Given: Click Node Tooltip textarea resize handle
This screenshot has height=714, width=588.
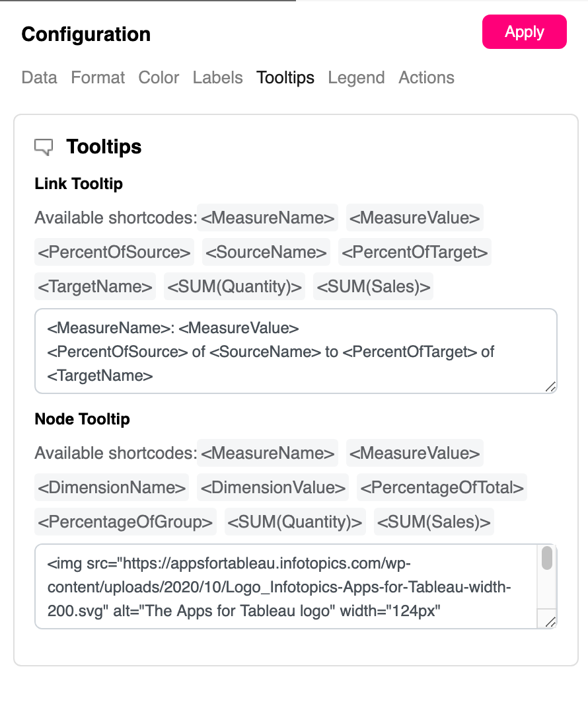Looking at the screenshot, I should click(550, 621).
